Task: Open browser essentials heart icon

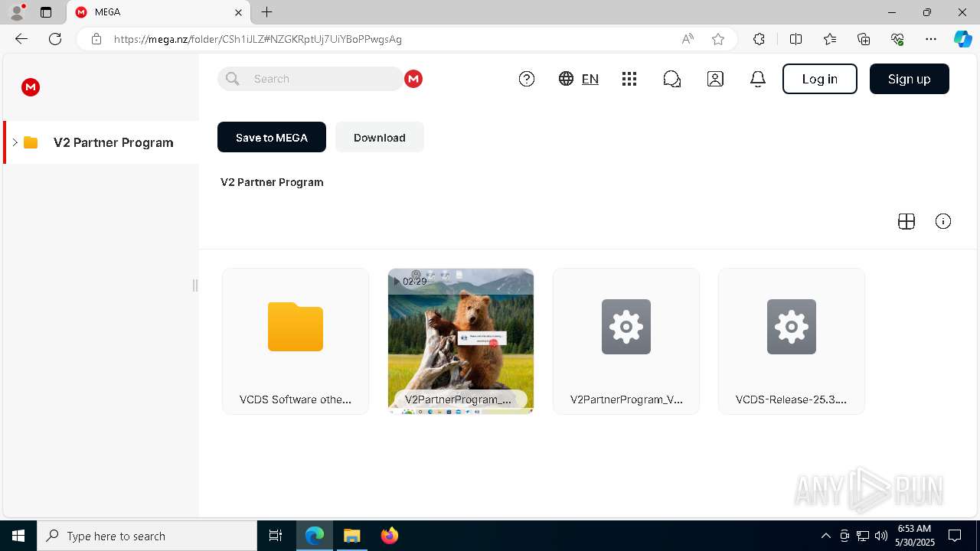Action: pos(897,39)
